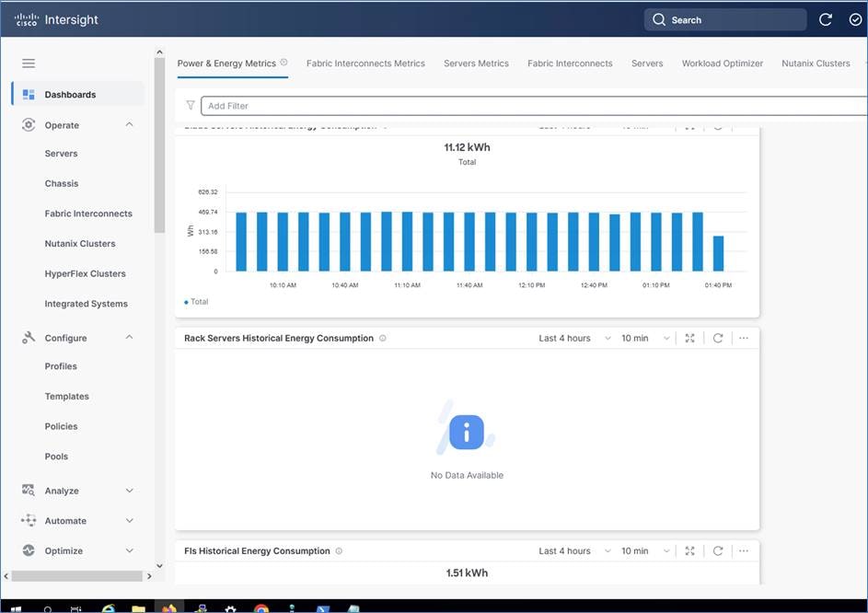
Task: Open Profiles under Configure
Action: [x=61, y=366]
